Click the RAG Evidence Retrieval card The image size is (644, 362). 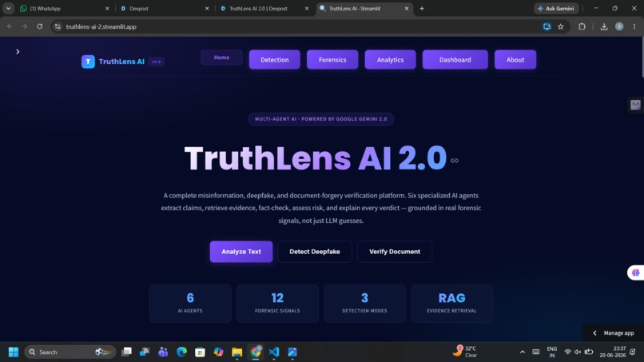(x=451, y=303)
